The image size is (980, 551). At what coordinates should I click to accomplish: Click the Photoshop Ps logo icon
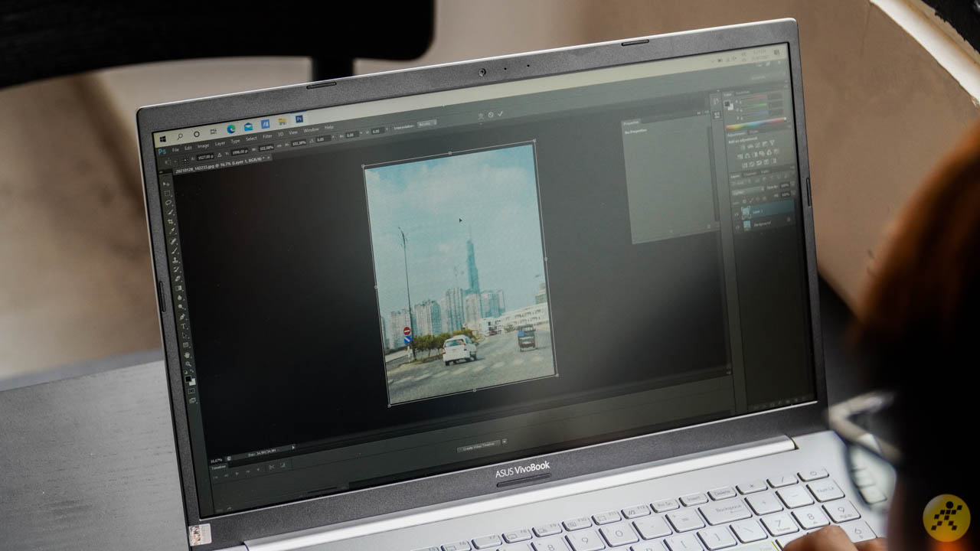coord(162,151)
